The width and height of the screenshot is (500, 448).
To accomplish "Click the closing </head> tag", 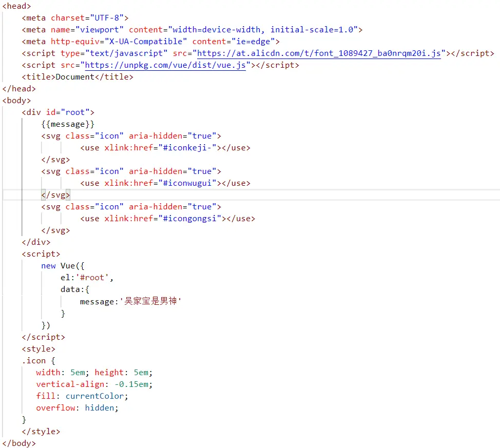I will [19, 89].
